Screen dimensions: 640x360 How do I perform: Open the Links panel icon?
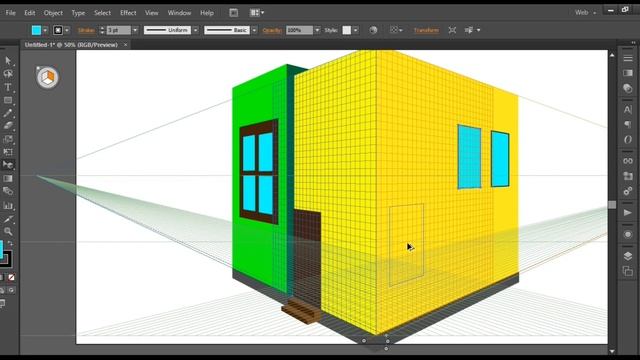click(628, 161)
